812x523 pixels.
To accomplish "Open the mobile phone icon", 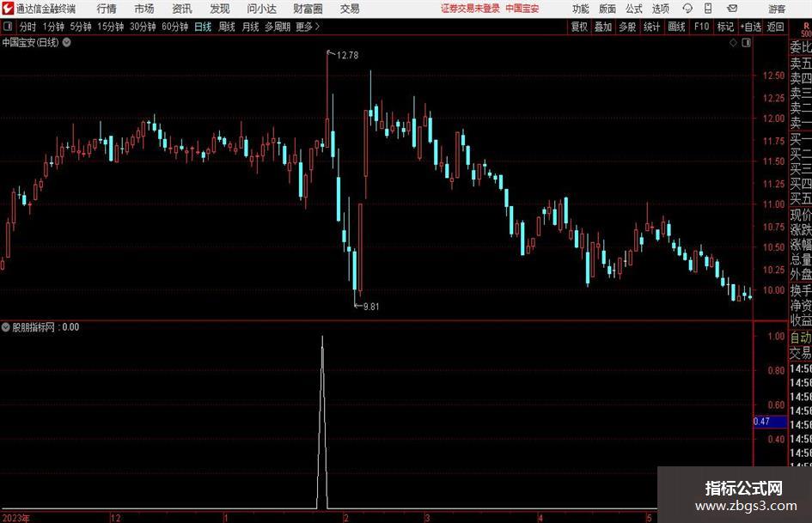I will [x=708, y=9].
